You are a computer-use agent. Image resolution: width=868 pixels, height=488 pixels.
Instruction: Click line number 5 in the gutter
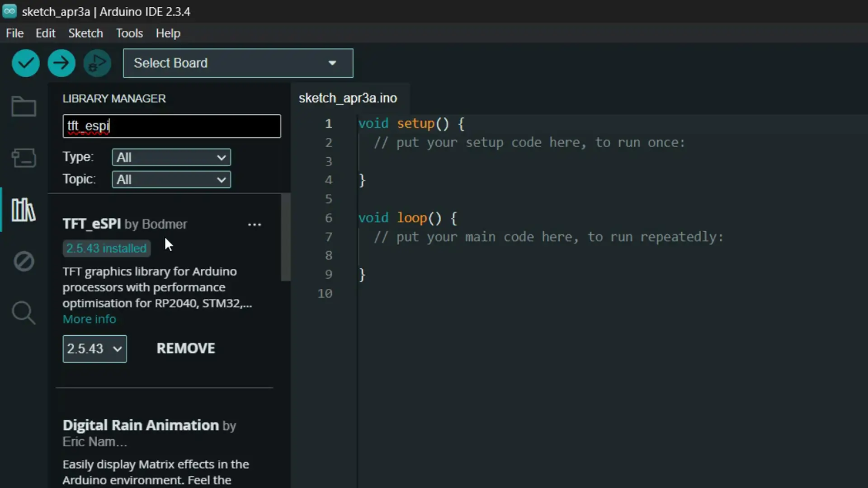329,199
